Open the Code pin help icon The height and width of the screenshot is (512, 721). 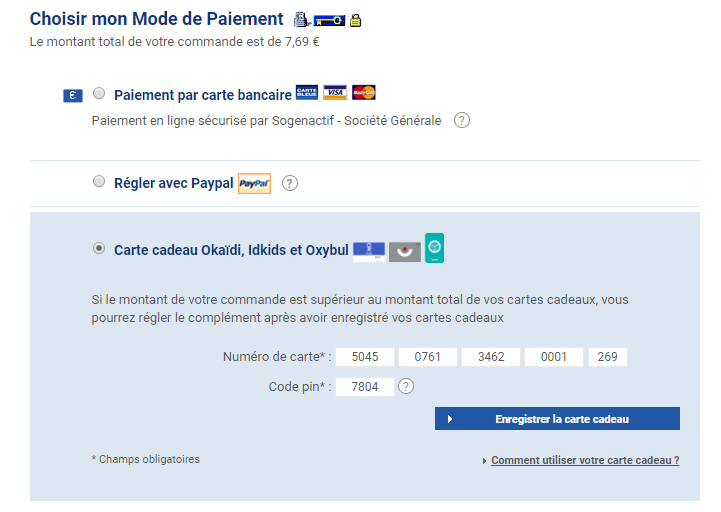coord(406,386)
